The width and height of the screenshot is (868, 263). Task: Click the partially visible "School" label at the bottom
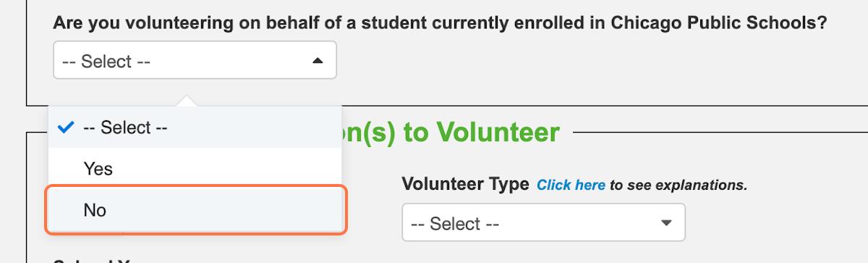point(80,259)
